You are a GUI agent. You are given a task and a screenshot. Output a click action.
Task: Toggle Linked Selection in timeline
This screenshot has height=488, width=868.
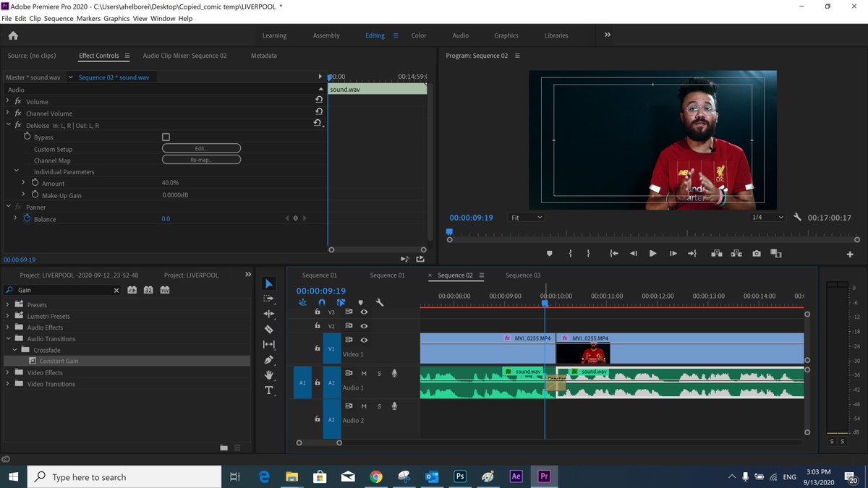[341, 303]
